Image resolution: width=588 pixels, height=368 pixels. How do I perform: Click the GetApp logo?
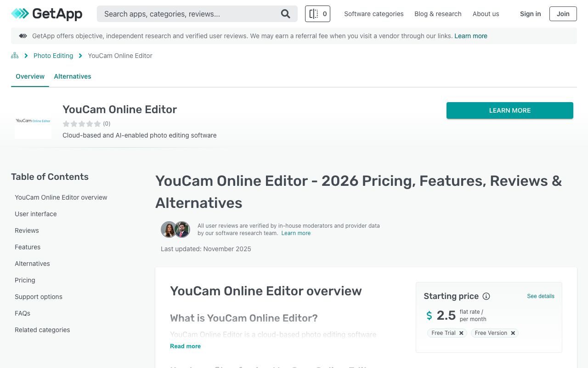[x=47, y=14]
